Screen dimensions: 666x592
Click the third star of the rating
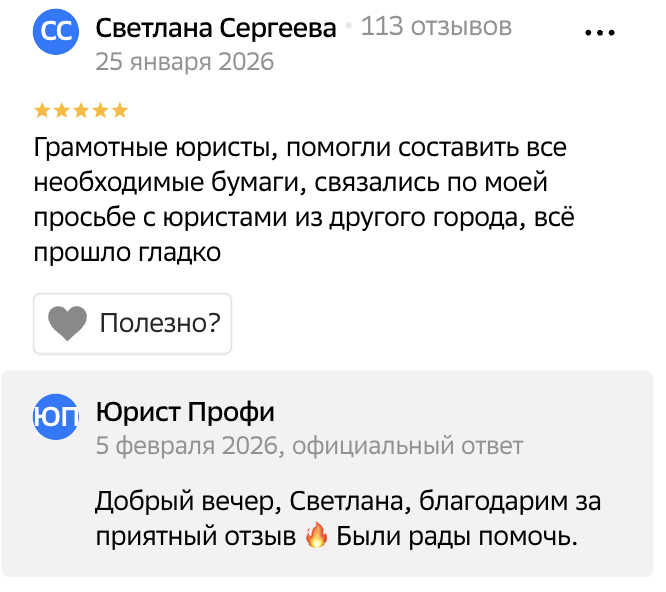click(81, 109)
